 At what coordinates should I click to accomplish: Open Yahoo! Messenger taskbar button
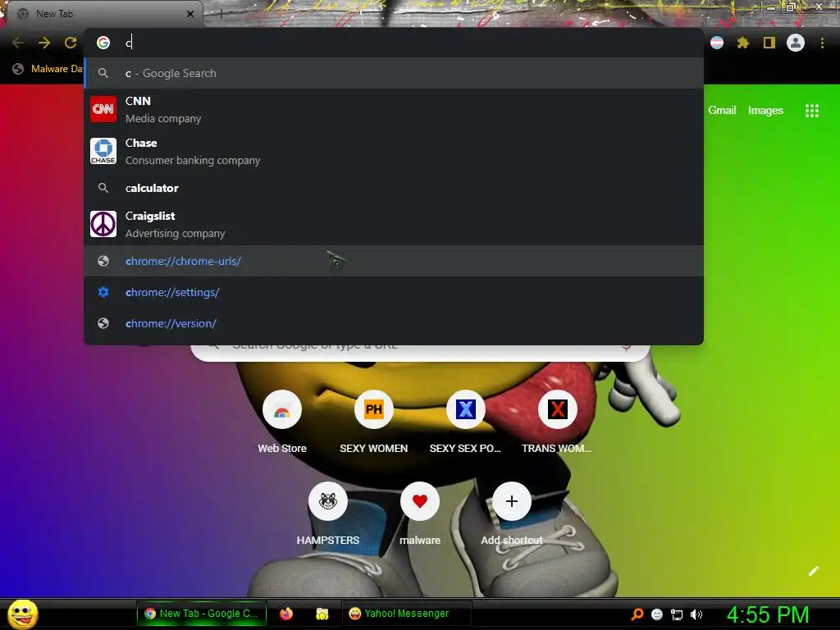pyautogui.click(x=406, y=614)
